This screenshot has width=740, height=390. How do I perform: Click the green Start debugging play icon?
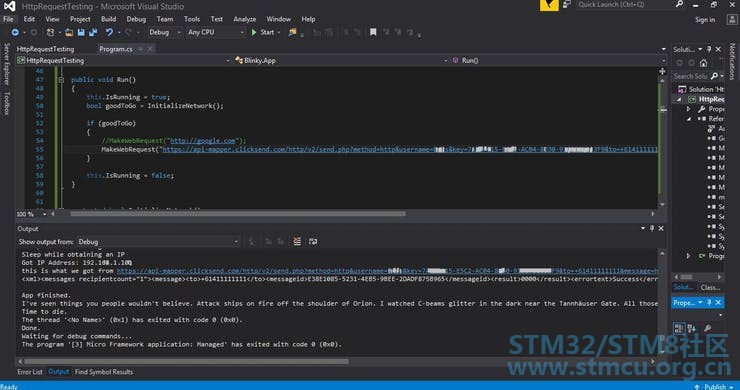coord(254,32)
